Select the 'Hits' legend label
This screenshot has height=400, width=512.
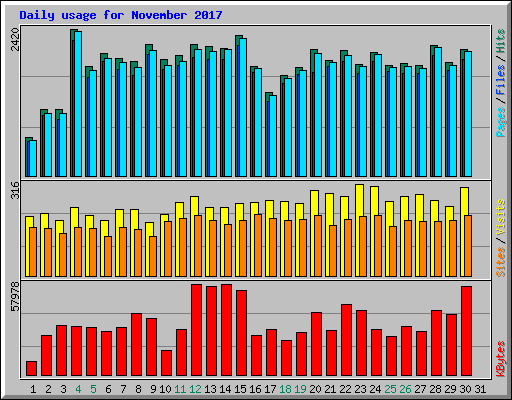pos(501,41)
